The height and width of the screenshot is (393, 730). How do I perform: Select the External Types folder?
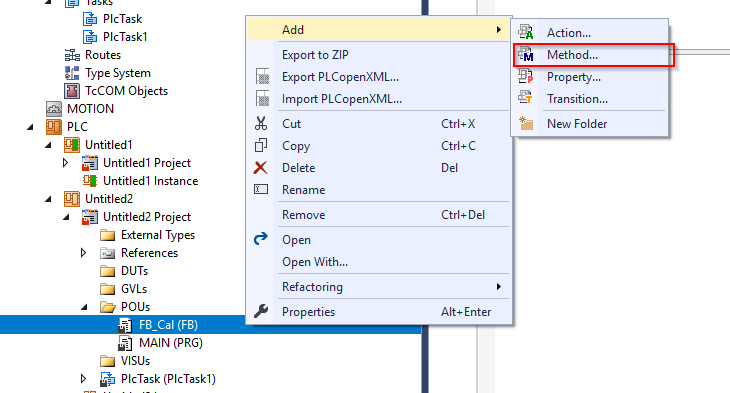(158, 235)
